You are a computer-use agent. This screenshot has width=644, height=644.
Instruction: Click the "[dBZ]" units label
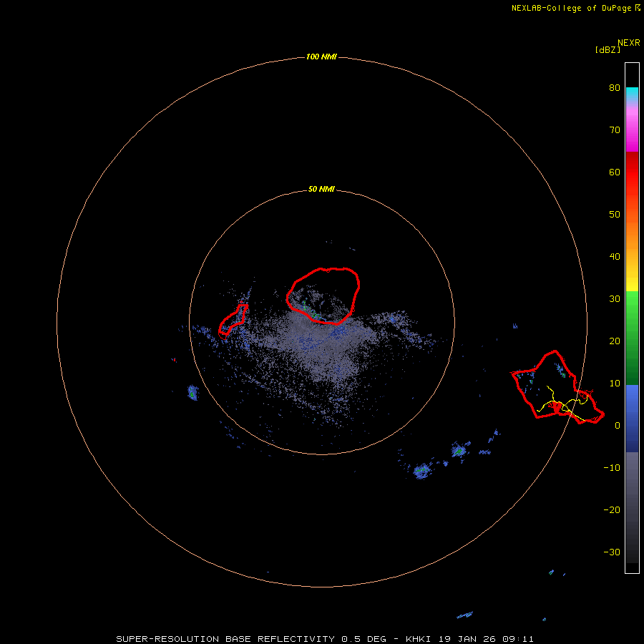pyautogui.click(x=608, y=50)
